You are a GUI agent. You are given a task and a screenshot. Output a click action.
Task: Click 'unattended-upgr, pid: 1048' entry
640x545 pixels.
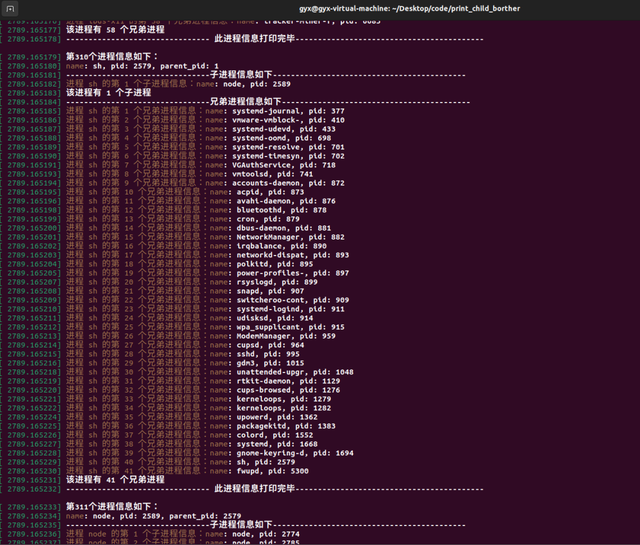pos(295,372)
